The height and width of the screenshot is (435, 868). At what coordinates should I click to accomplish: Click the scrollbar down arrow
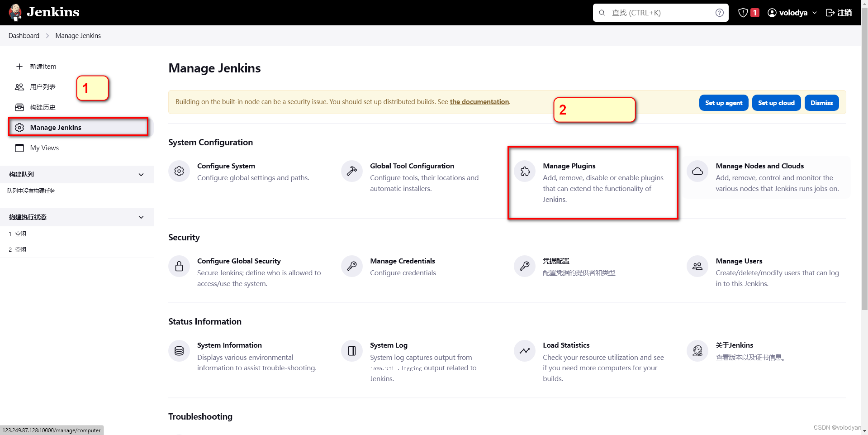tap(864, 431)
